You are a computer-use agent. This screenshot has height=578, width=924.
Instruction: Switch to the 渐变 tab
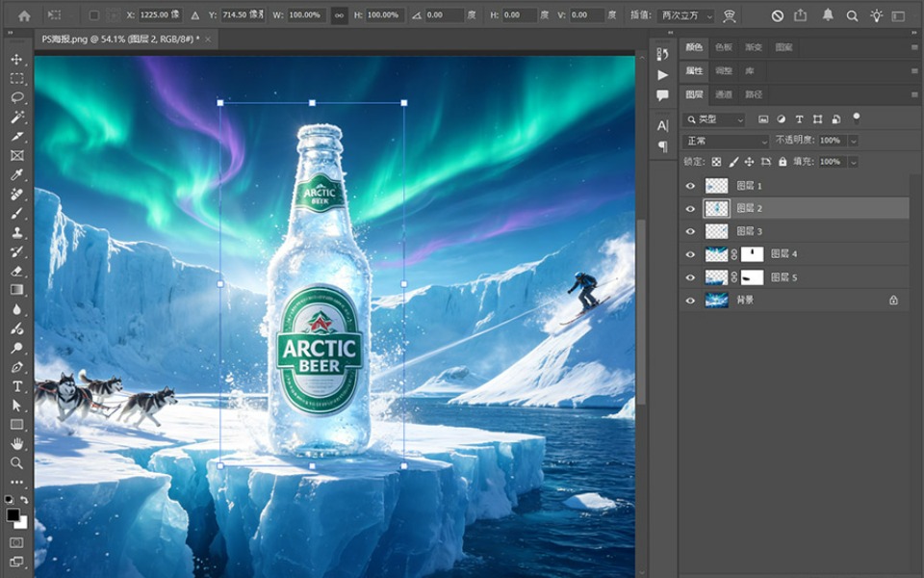[754, 47]
